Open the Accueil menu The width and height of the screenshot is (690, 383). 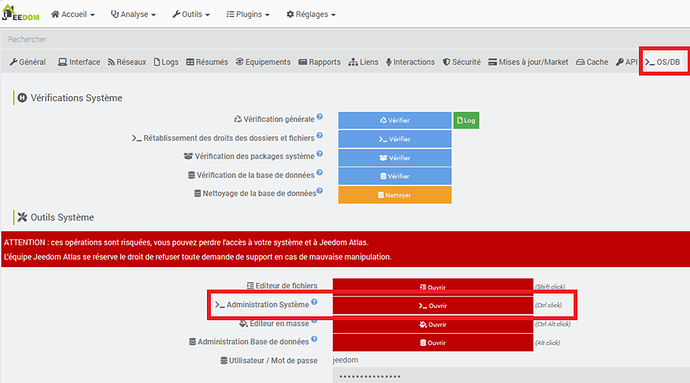(73, 14)
